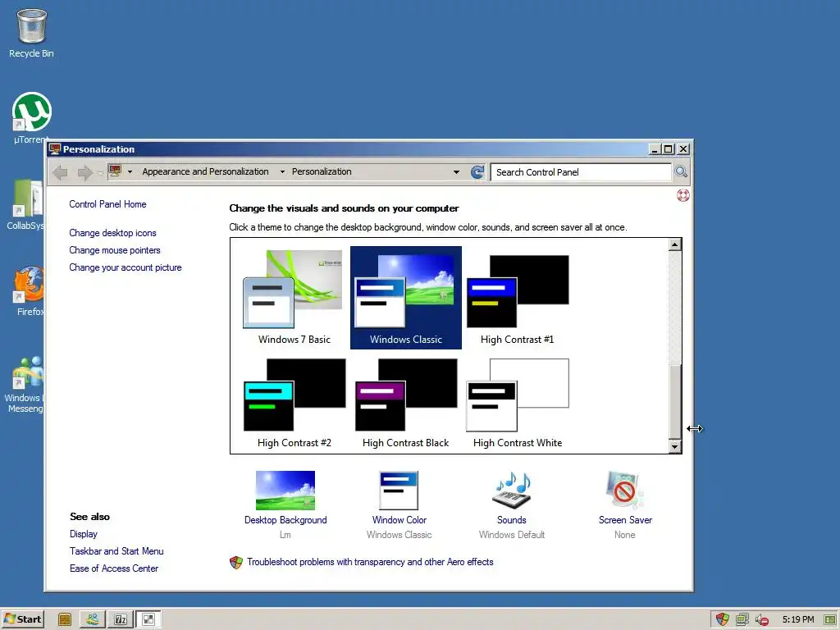Click the shield icon beside Troubleshoot link

[x=236, y=563]
